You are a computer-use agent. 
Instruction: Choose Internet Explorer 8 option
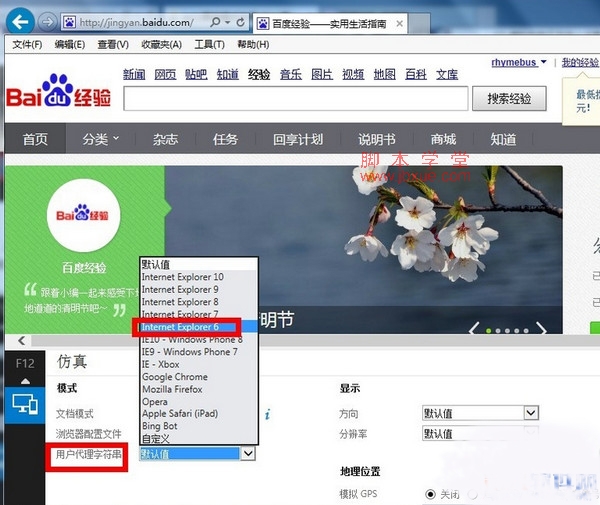pyautogui.click(x=198, y=302)
